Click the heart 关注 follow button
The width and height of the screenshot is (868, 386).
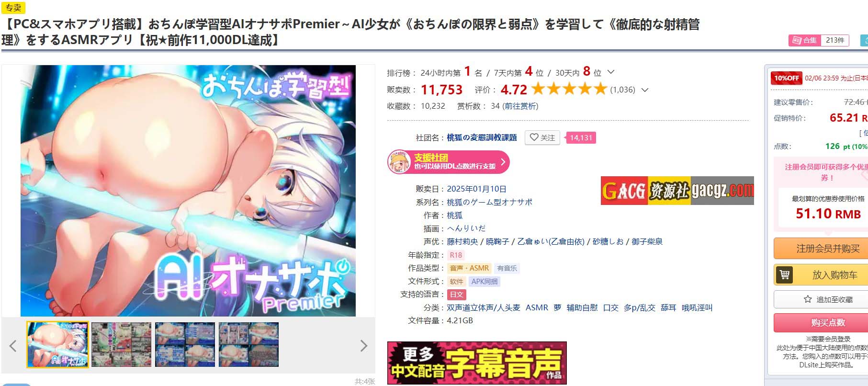542,137
